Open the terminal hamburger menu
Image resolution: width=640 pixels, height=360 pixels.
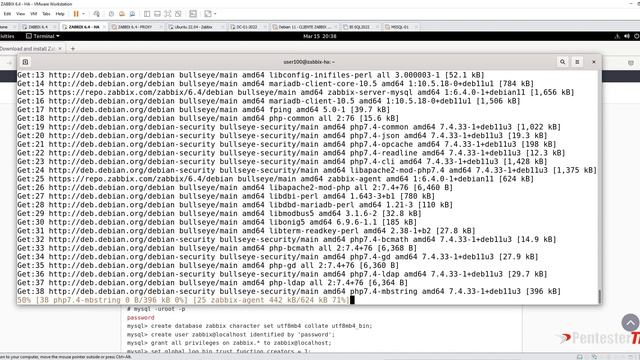coord(577,62)
